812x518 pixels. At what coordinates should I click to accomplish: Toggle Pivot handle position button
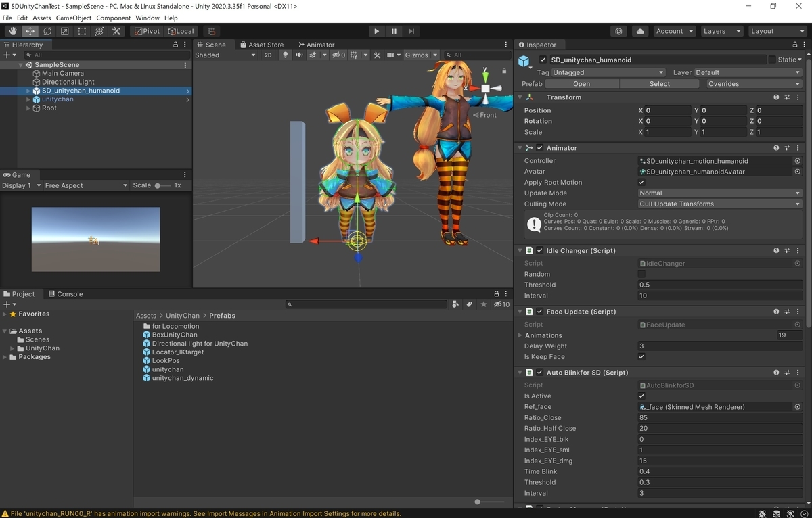pos(148,31)
